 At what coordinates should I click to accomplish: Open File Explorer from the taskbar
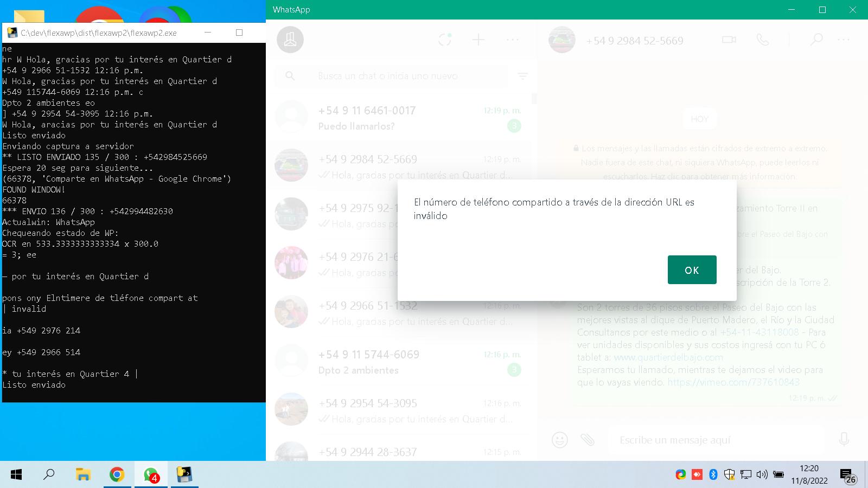point(82,474)
